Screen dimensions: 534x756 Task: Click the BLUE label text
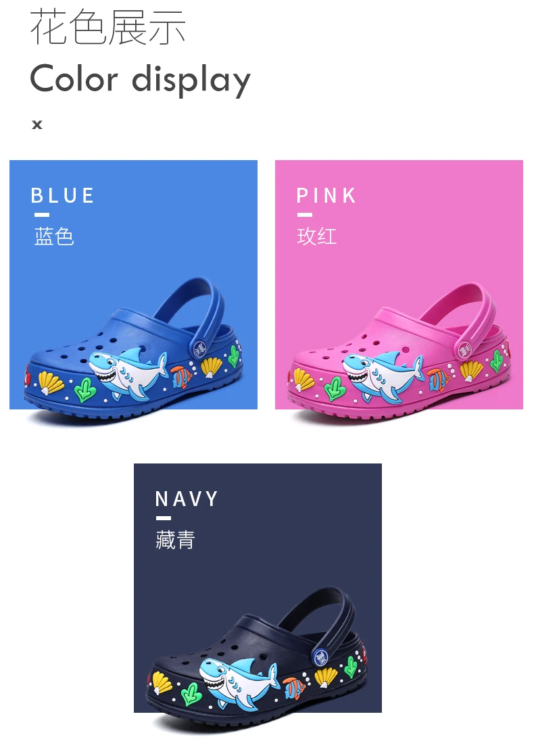[x=63, y=195]
